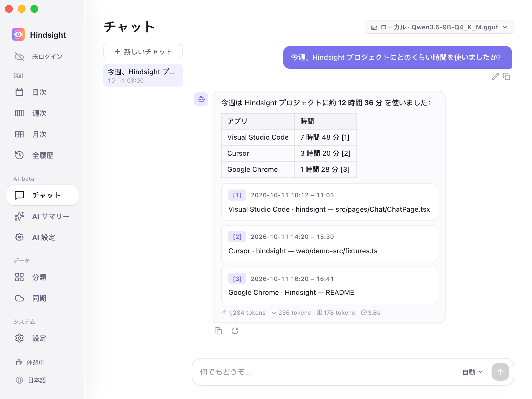532x399 pixels.
Task: Click the Google Chrome table cell
Action: click(x=258, y=170)
